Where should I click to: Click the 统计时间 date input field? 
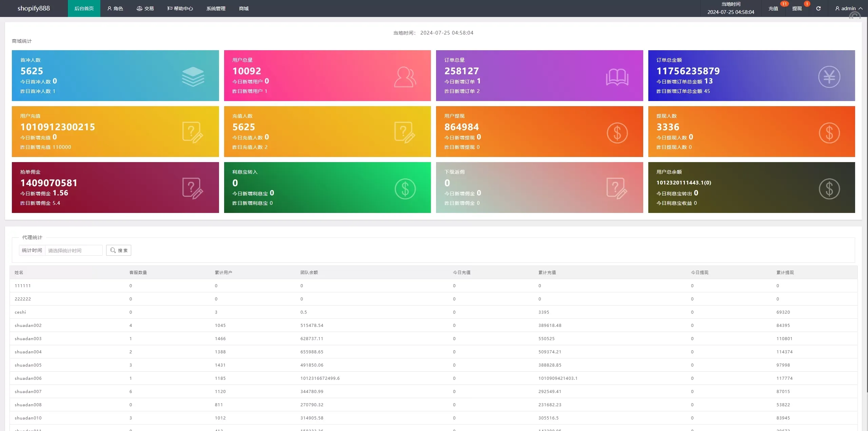[74, 250]
